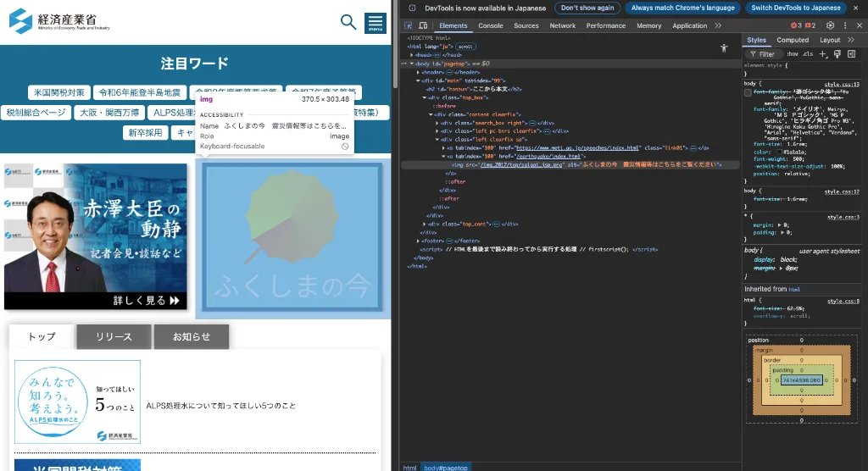Switch to the Sources tab
Image resolution: width=868 pixels, height=471 pixels.
tap(526, 25)
